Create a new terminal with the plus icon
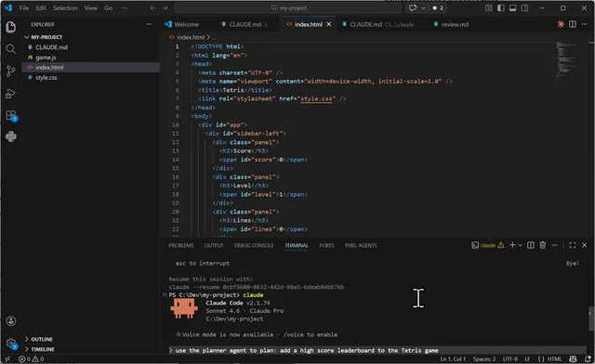595x364 pixels. 512,245
